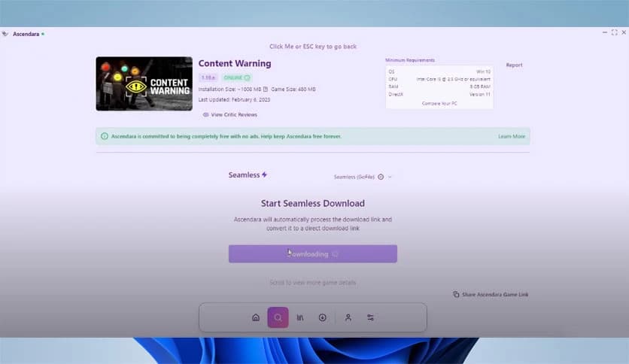The height and width of the screenshot is (364, 629).
Task: Click the purple Downloading button
Action: pos(313,253)
